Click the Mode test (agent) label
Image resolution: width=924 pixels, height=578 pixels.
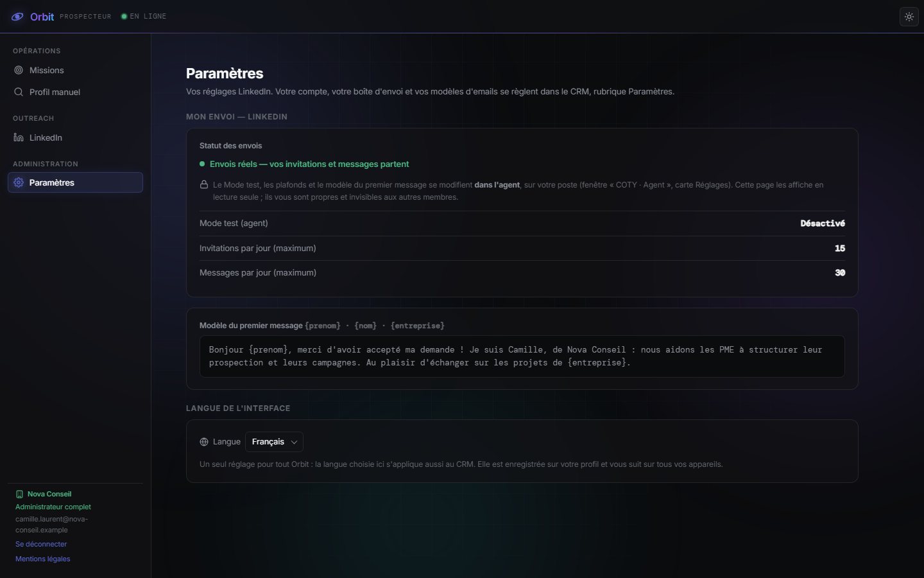(234, 223)
